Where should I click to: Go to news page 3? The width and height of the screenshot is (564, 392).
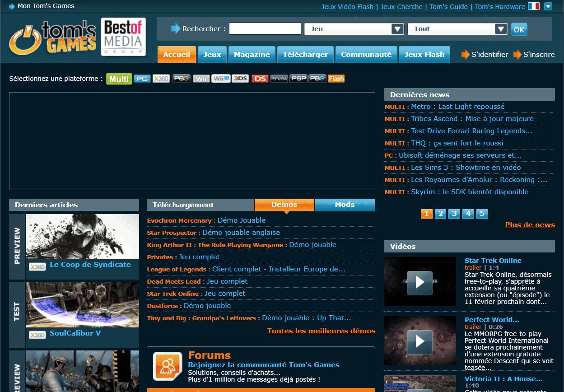454,214
